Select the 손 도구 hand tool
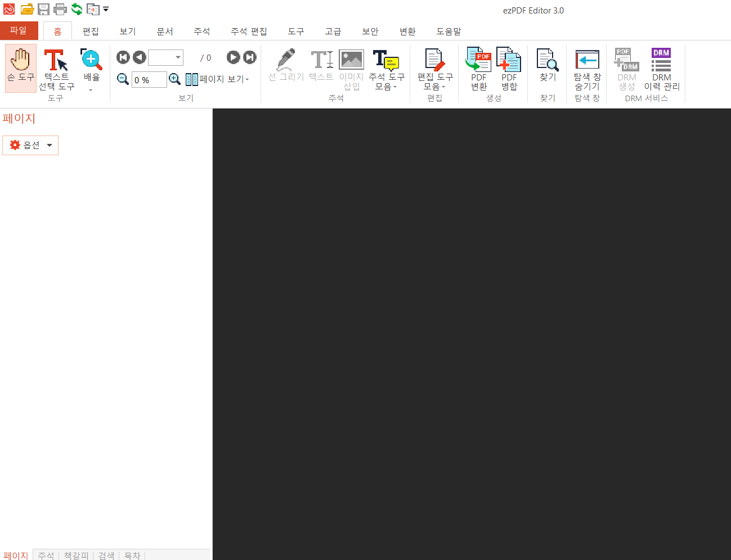The height and width of the screenshot is (560, 731). (21, 68)
